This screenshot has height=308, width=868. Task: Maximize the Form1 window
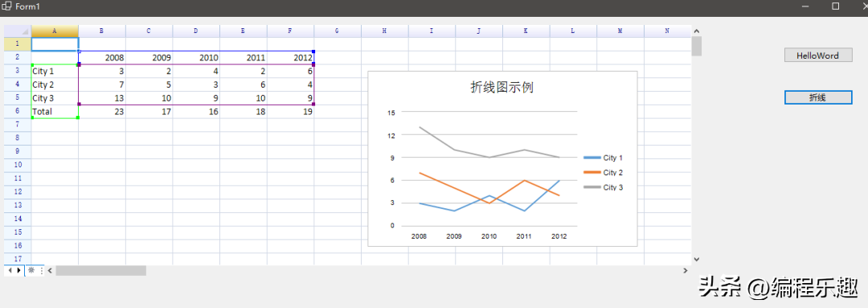(835, 6)
